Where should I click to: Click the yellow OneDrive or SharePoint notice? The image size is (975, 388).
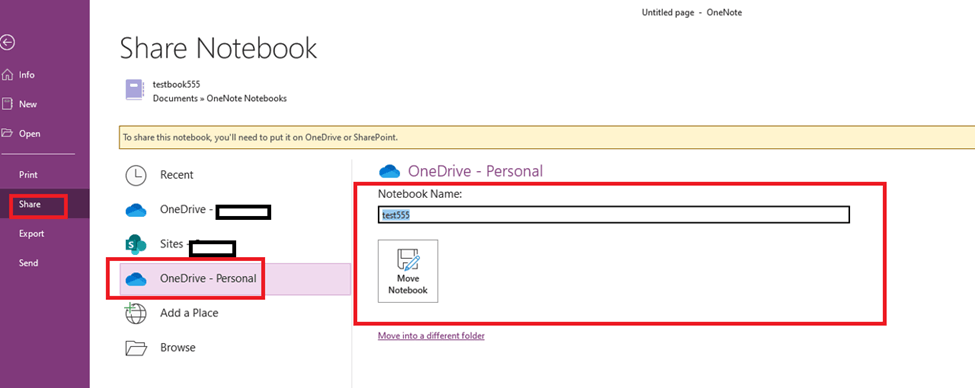point(547,137)
